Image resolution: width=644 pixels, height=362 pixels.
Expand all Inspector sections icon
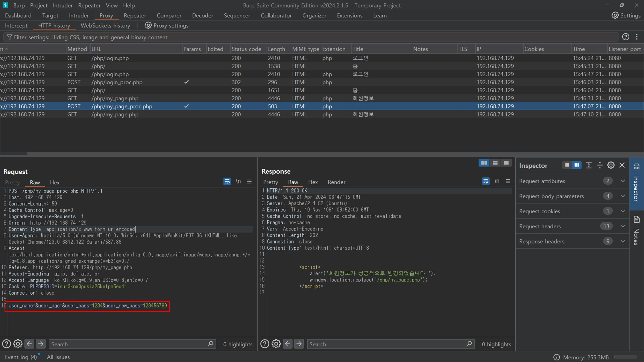point(589,165)
